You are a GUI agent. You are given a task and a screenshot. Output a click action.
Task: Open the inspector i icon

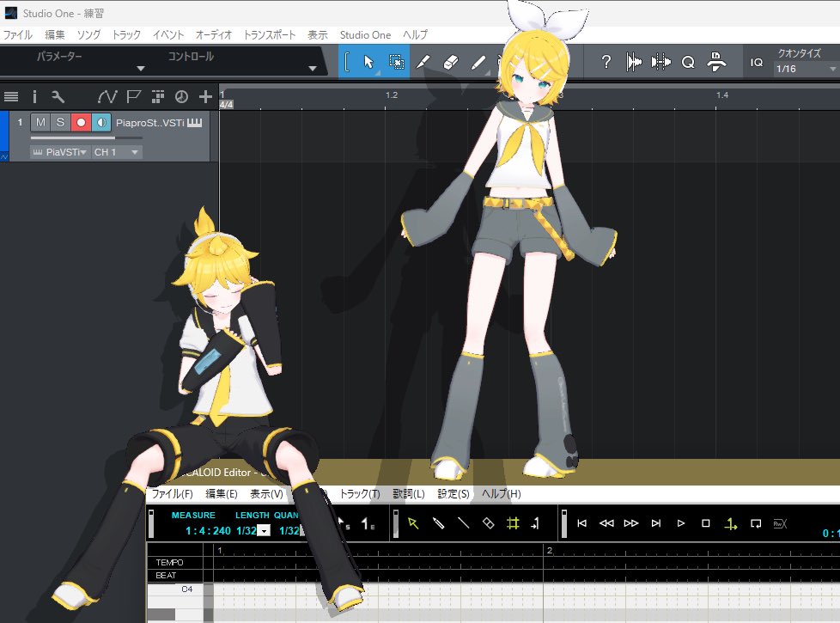click(x=35, y=96)
